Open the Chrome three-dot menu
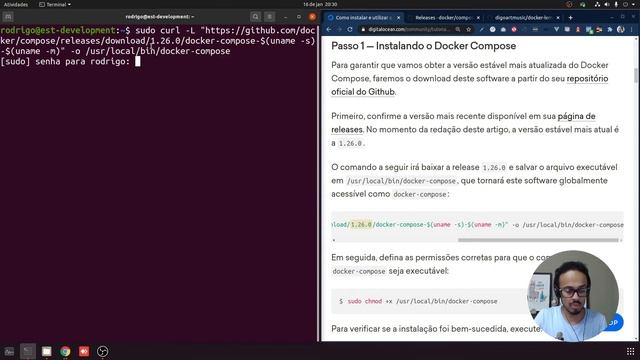 632,29
